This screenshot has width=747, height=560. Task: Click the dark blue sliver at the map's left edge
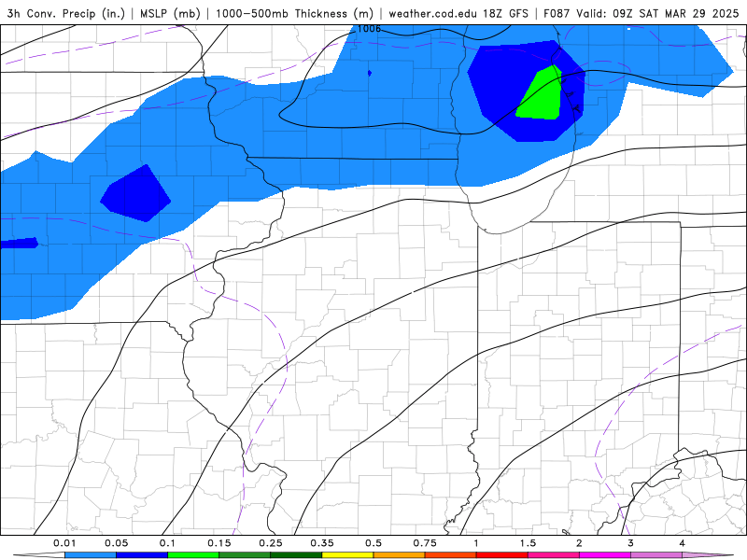coord(19,244)
